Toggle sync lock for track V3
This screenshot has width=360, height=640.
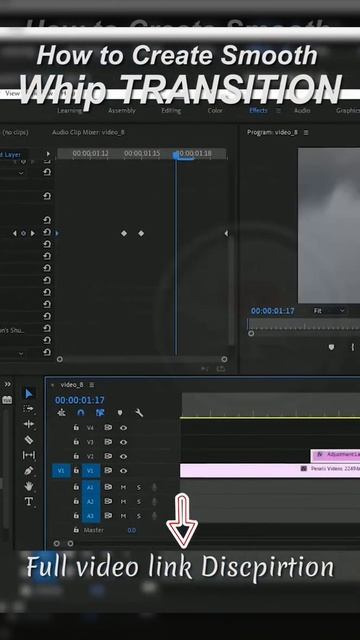coord(108,442)
